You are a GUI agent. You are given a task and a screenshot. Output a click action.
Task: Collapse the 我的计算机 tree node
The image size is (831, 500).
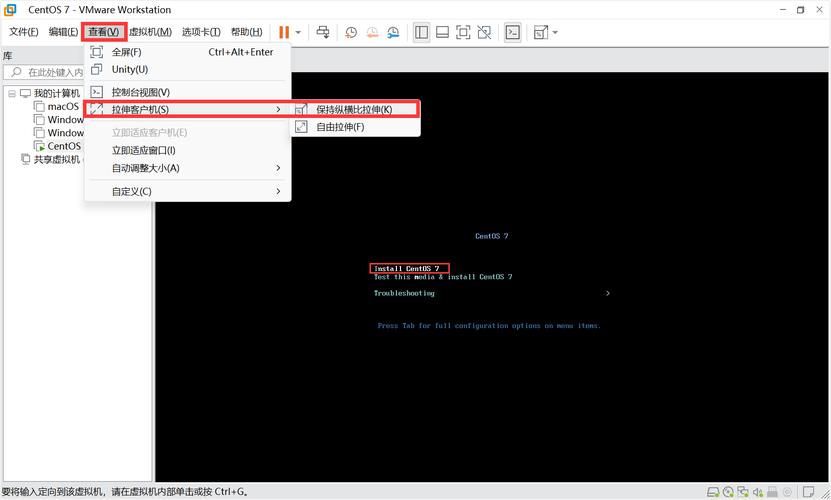click(x=12, y=93)
